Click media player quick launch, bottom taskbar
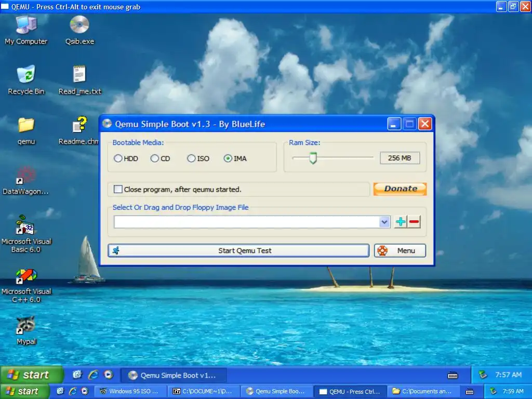This screenshot has width=532, height=399. (x=85, y=391)
